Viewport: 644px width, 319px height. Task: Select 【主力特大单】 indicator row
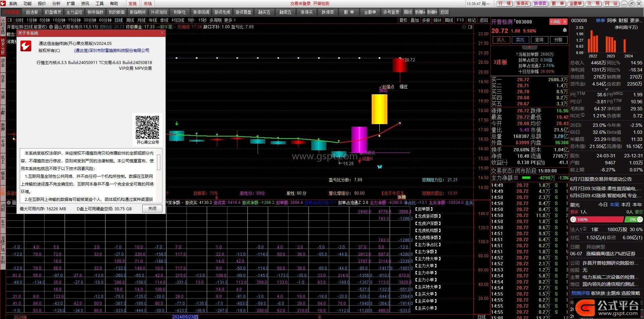point(428,259)
